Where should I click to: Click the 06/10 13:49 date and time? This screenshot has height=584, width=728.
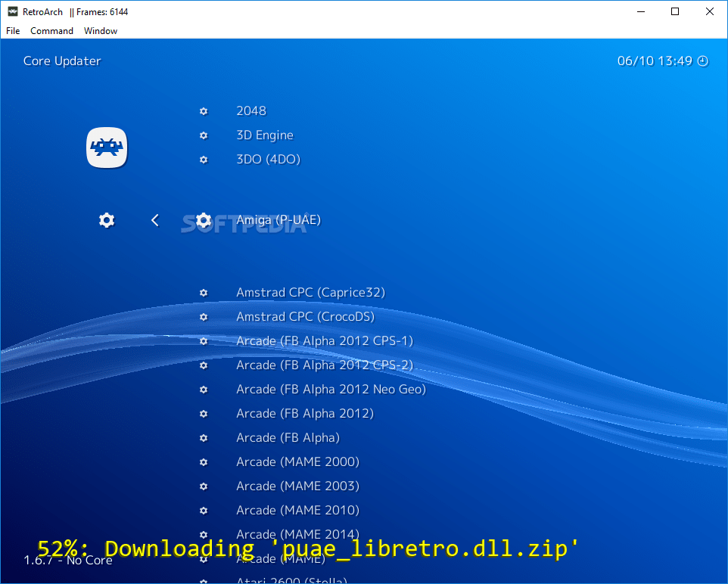pos(655,61)
